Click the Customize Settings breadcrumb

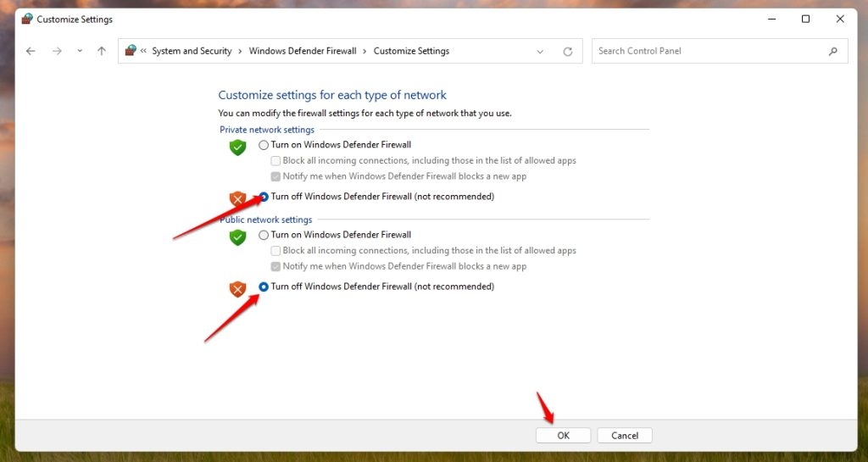(x=411, y=51)
